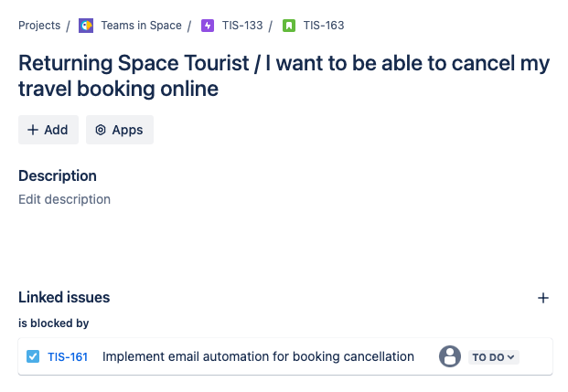The width and height of the screenshot is (568, 392).
Task: Click the green story icon beside TIS-163
Action: point(289,26)
